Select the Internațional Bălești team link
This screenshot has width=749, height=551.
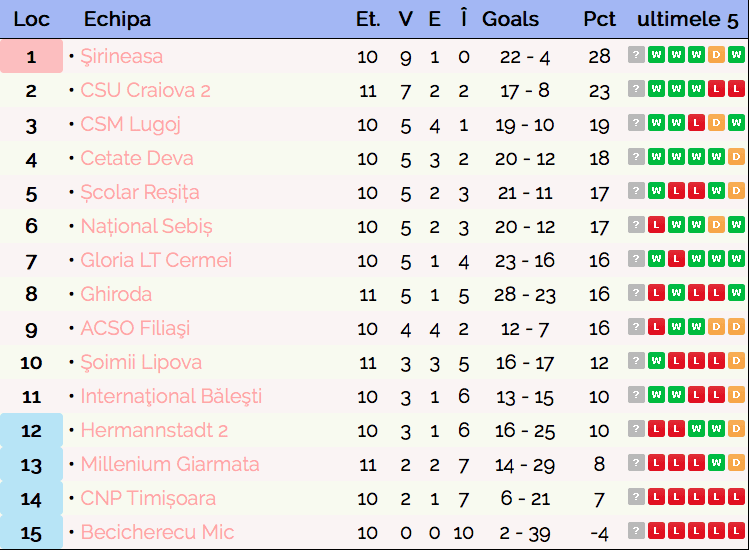[171, 396]
